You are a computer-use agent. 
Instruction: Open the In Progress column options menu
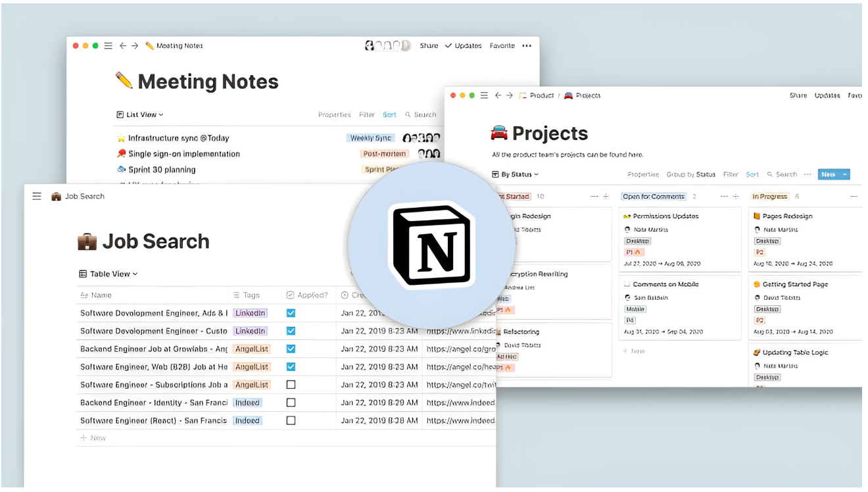[854, 197]
